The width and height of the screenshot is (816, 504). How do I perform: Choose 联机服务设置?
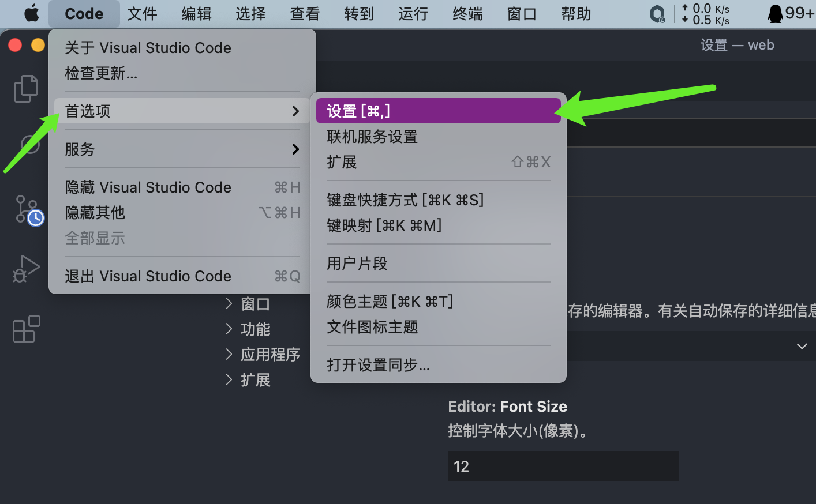439,137
